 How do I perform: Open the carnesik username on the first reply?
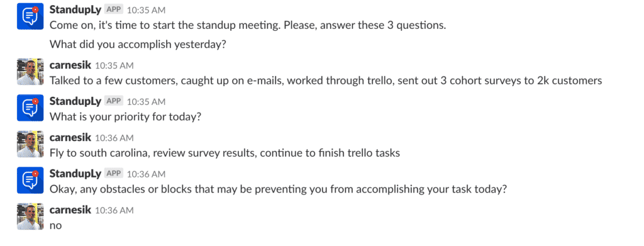tap(70, 65)
